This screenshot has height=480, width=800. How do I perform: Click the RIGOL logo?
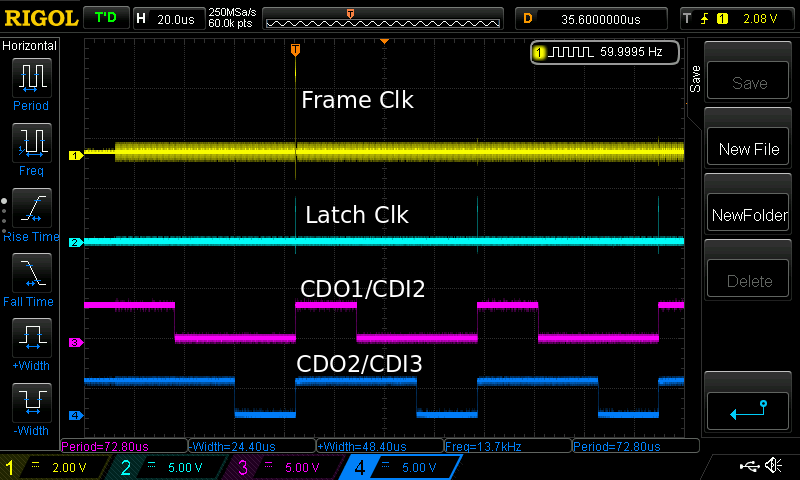point(41,18)
